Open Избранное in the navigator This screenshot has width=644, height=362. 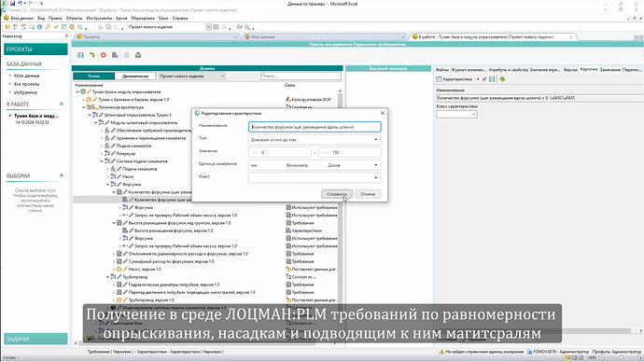pyautogui.click(x=25, y=92)
